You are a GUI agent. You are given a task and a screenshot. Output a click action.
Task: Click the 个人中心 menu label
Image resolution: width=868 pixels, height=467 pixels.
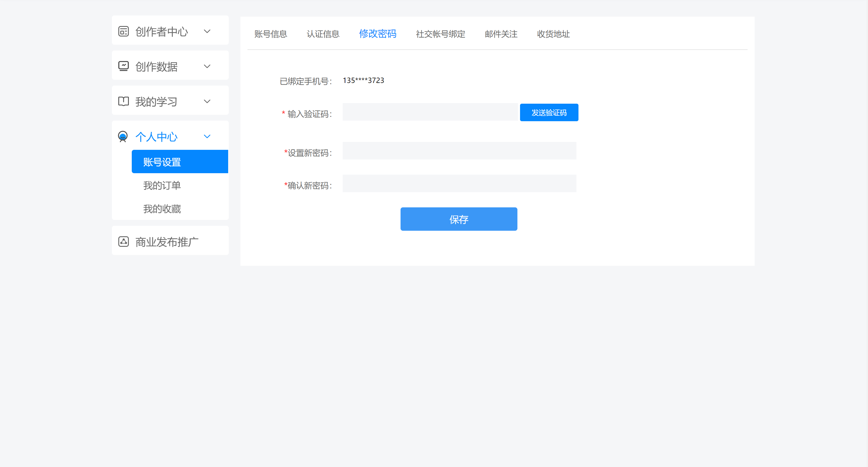tap(156, 137)
